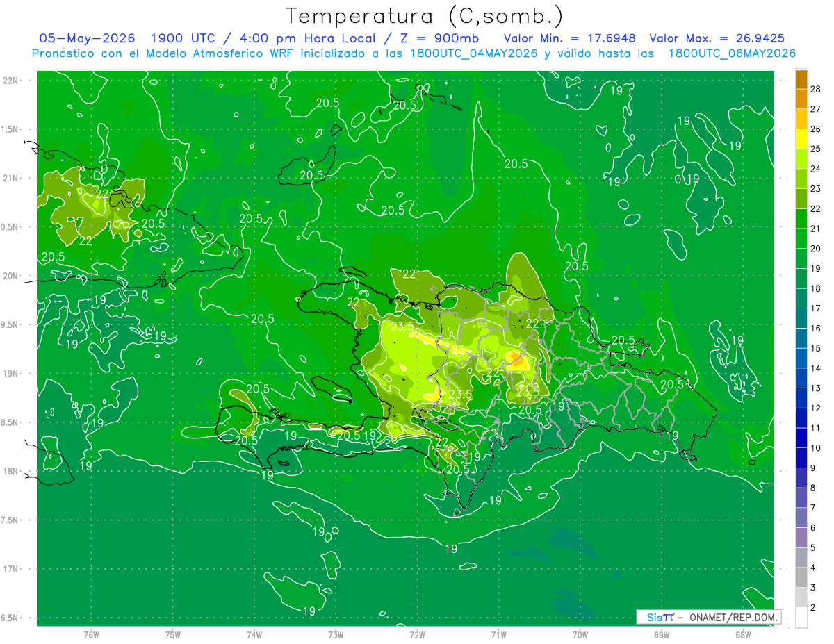
Task: Click the teal swatch labeled 16
Action: [x=801, y=319]
